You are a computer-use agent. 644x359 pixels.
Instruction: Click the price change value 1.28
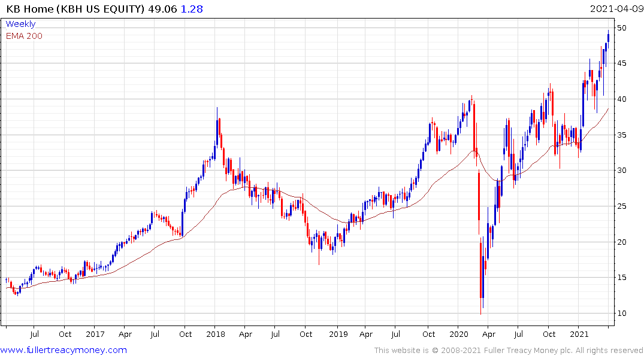(192, 9)
